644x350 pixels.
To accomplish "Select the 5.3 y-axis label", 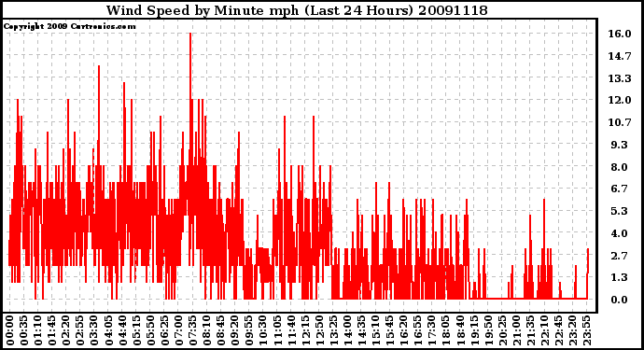I will tap(620, 211).
